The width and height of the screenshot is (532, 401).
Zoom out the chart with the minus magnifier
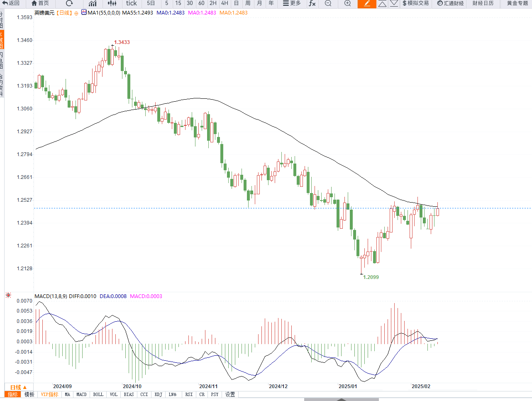(x=328, y=3)
